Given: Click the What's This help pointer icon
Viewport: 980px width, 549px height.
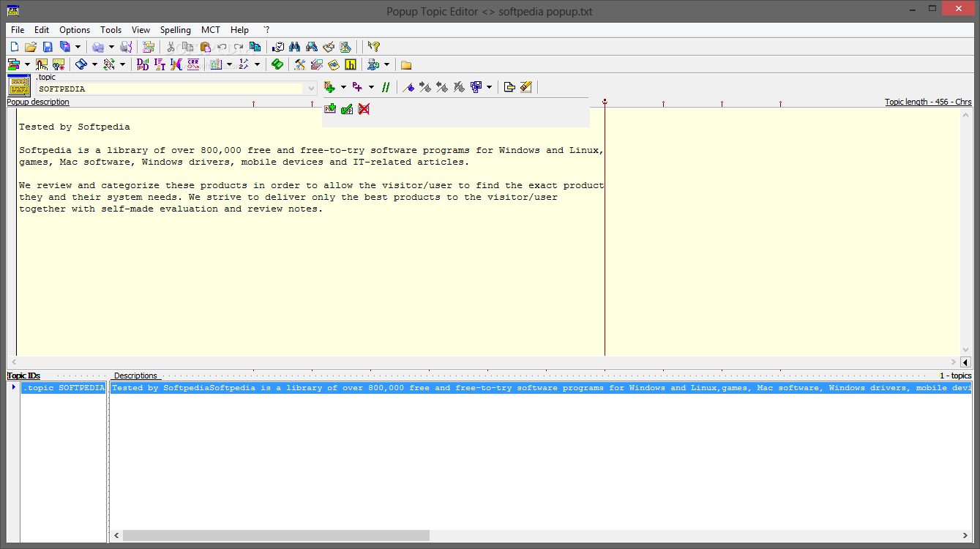Looking at the screenshot, I should pos(374,47).
